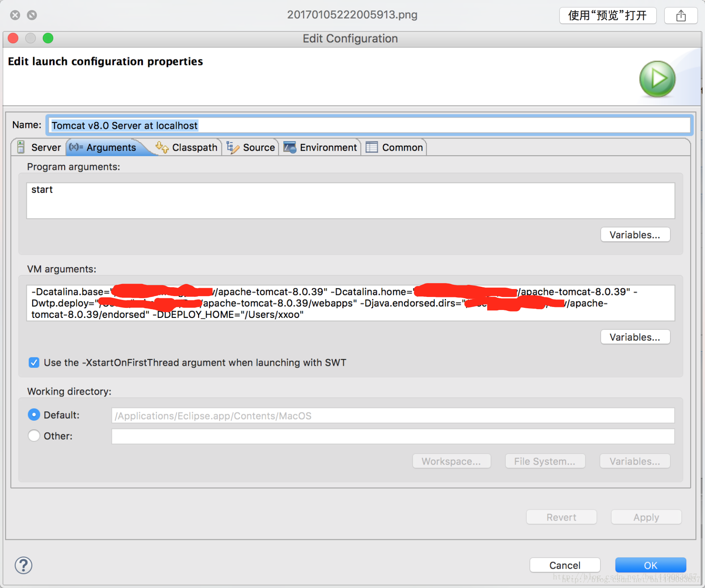705x588 pixels.
Task: Close the Quick Look preview window
Action: click(15, 15)
